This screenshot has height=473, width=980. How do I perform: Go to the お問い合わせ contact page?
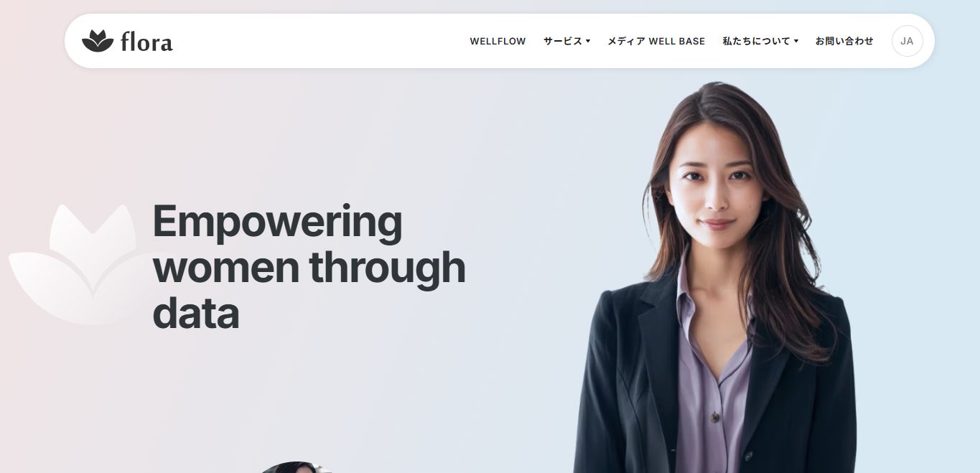point(844,42)
